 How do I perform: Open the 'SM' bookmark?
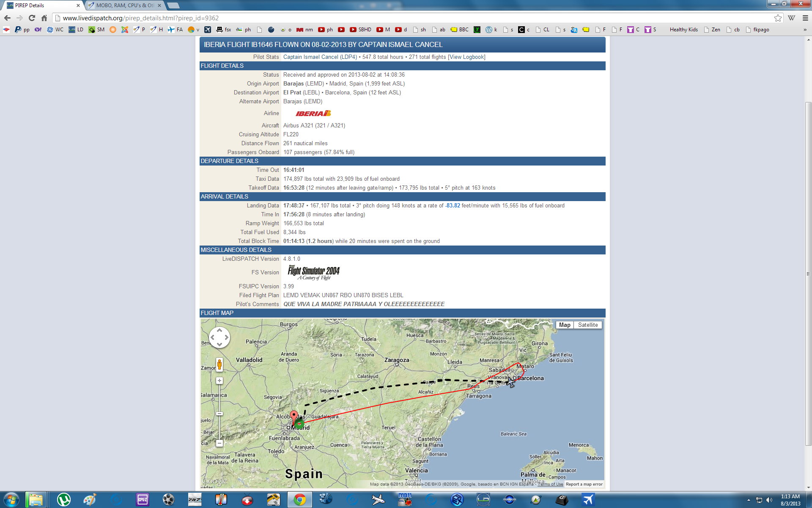[x=96, y=30]
